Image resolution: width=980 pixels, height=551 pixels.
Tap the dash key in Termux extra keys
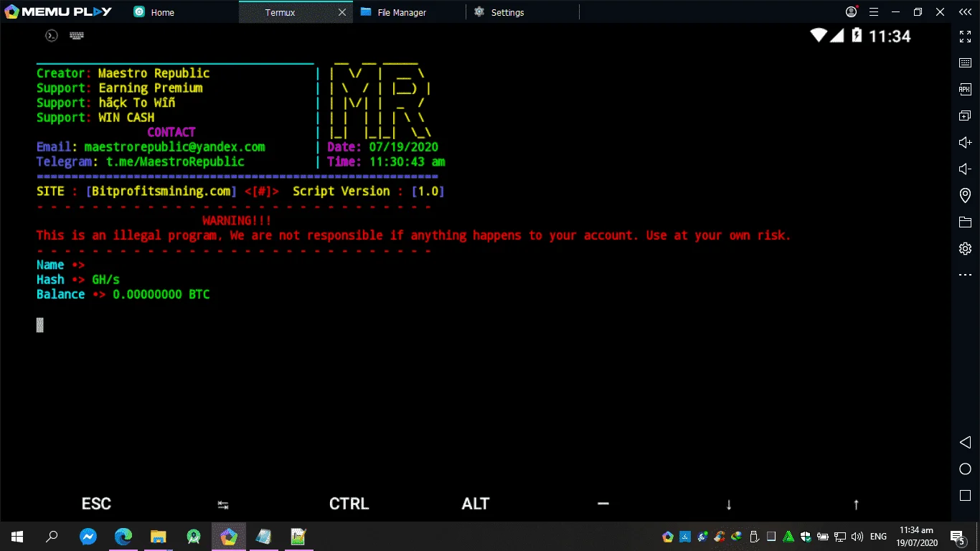click(603, 504)
